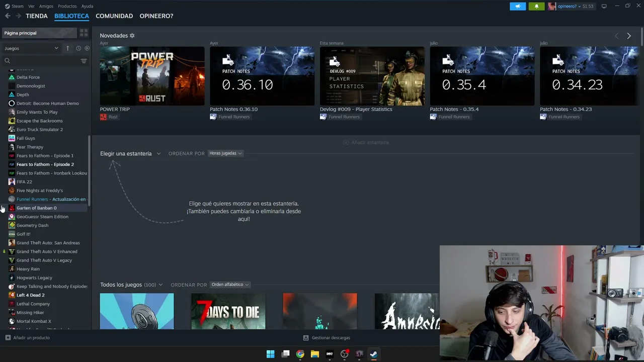This screenshot has height=362, width=644.
Task: Open the 0.35.4 patch notes thumbnail
Action: (482, 76)
